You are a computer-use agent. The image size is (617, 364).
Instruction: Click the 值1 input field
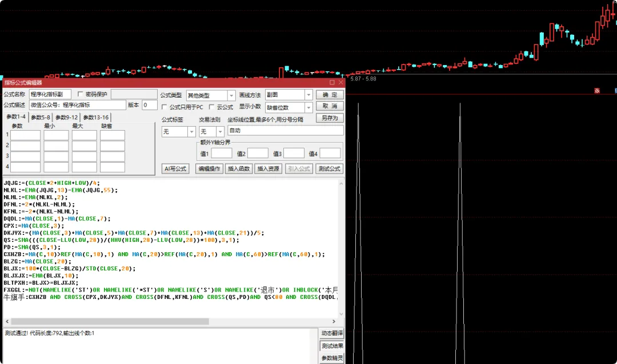222,153
